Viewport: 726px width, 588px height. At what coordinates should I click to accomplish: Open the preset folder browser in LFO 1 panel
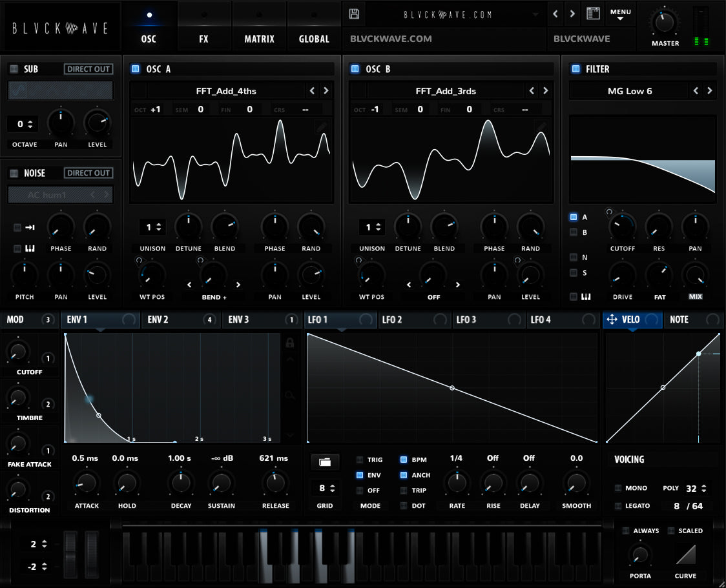325,461
